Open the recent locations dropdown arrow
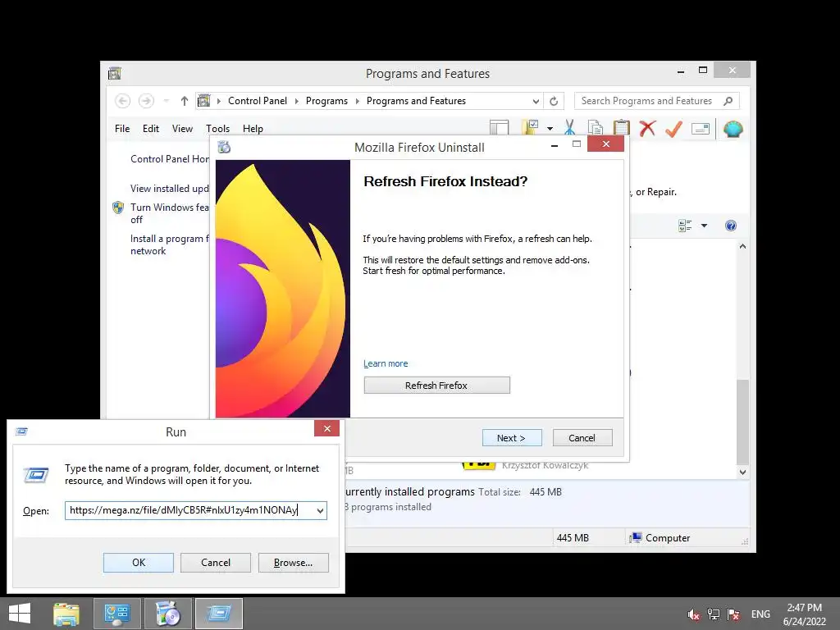Viewport: 840px width, 630px height. pos(166,101)
